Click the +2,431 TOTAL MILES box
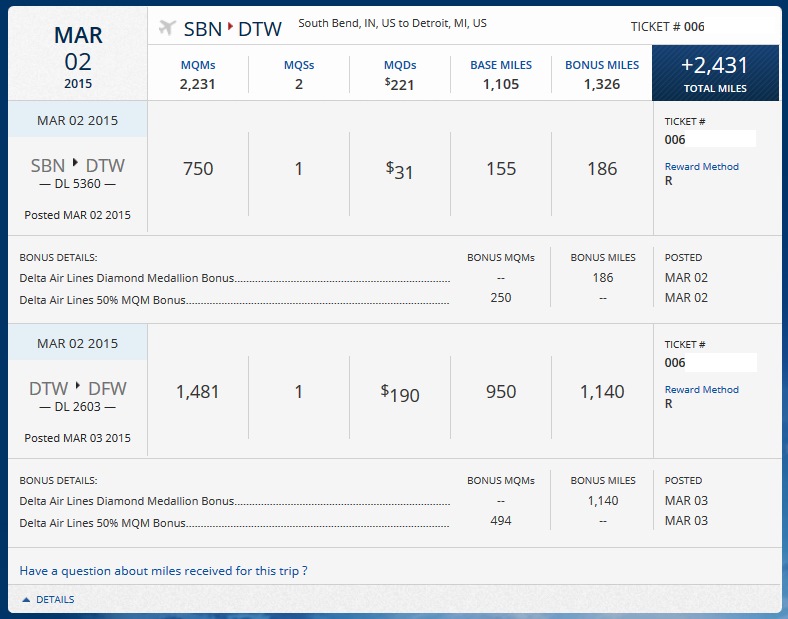 715,73
